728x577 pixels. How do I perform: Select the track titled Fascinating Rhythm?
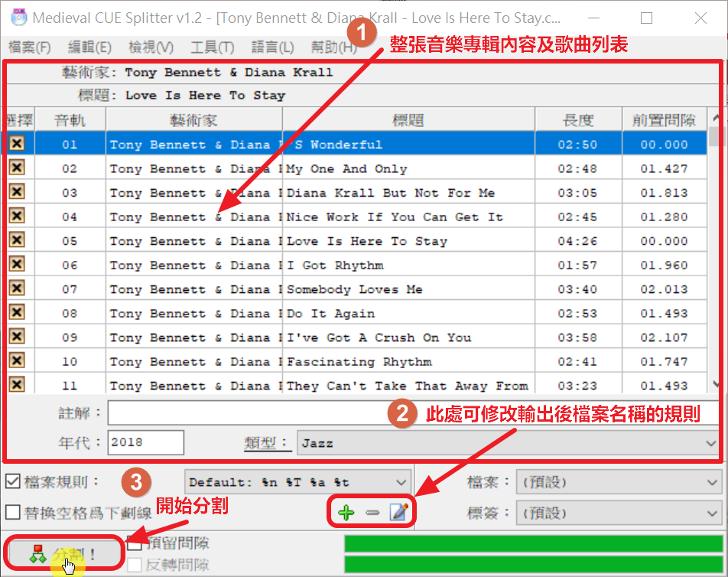(408, 362)
